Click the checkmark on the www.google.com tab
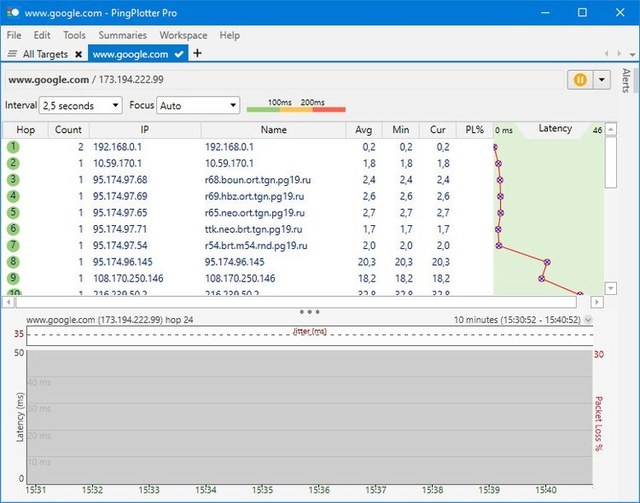640x503 pixels. (179, 54)
